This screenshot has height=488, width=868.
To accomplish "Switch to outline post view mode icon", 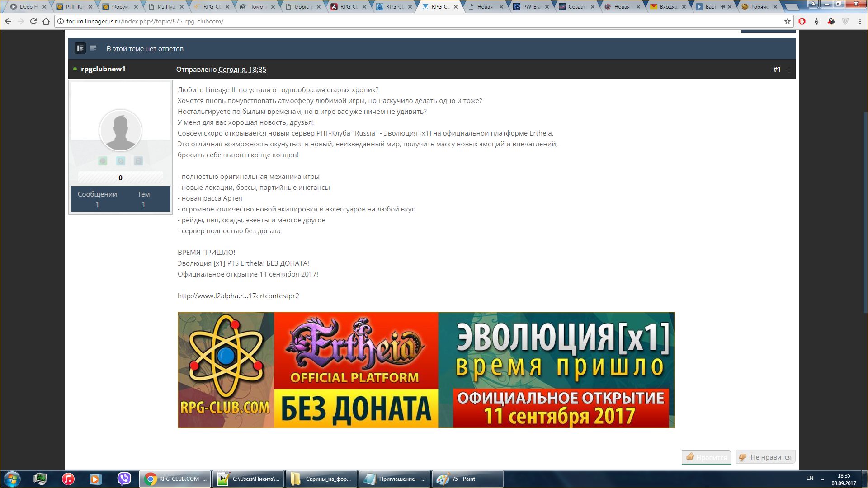I will click(x=93, y=48).
